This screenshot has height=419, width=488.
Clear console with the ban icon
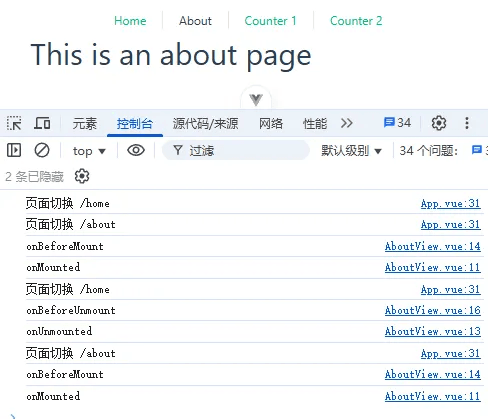(x=42, y=150)
